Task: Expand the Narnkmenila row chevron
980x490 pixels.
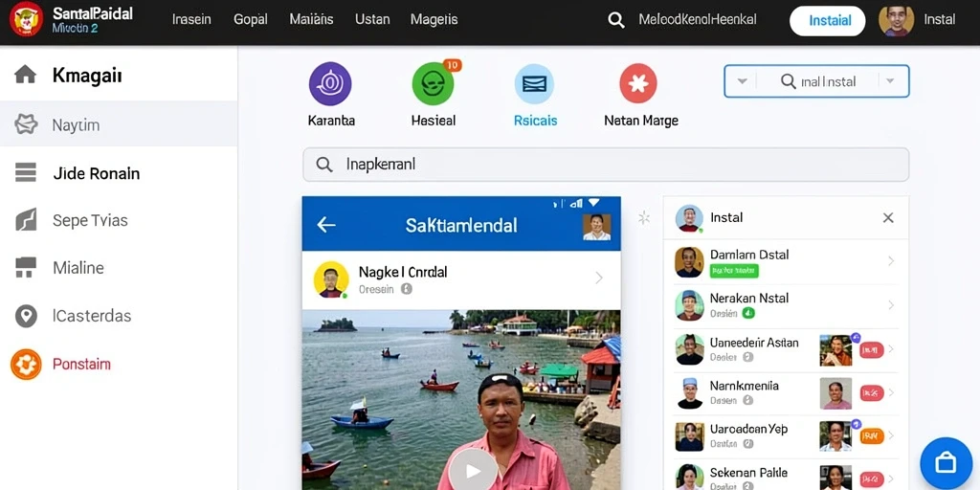Action: 891,392
